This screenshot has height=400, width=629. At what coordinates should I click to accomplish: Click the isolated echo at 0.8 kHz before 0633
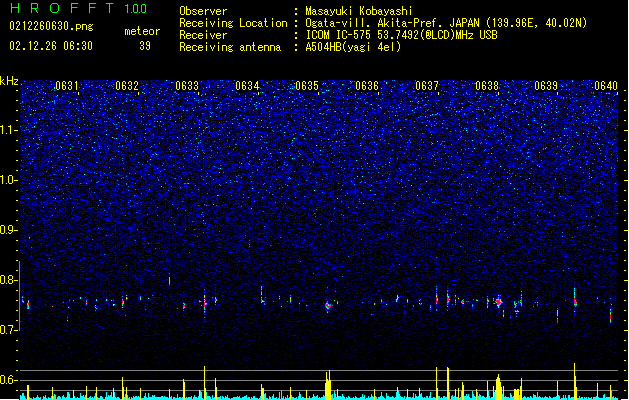tap(169, 279)
